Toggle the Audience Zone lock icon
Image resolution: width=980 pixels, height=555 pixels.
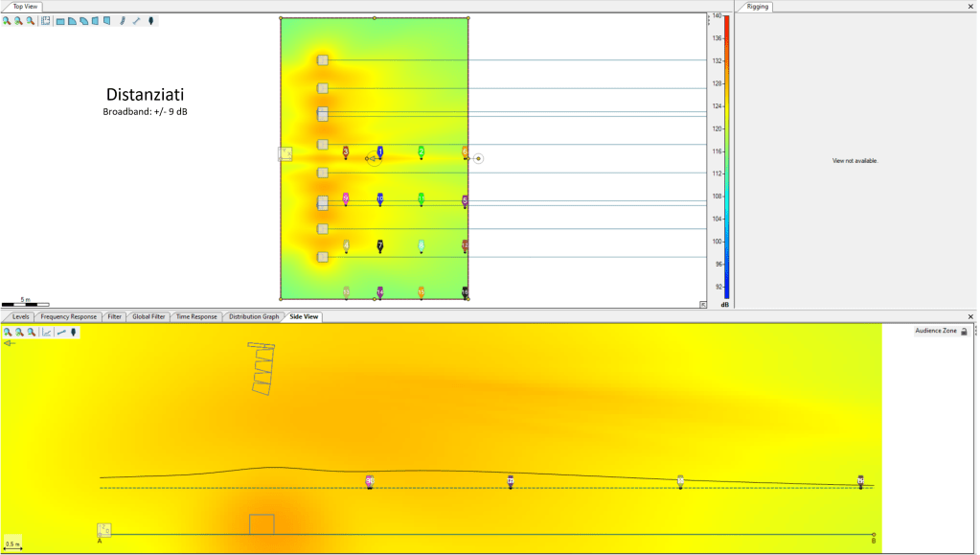click(964, 331)
